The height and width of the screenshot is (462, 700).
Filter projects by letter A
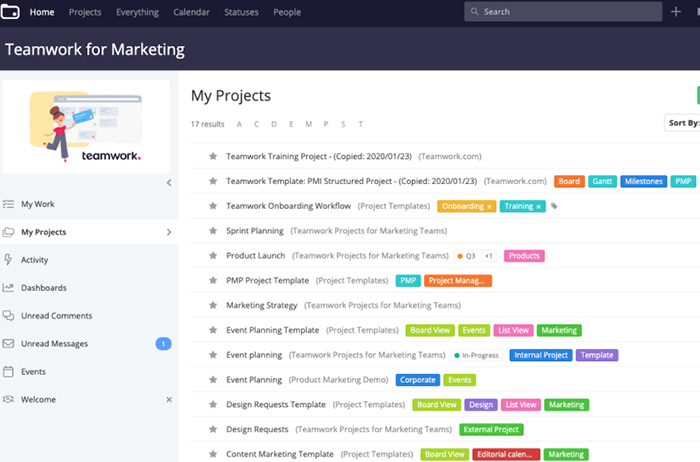coord(239,124)
